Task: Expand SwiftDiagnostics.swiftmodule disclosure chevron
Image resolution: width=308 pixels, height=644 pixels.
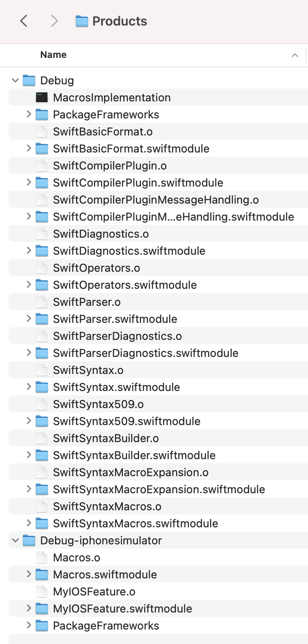Action: coord(29,251)
